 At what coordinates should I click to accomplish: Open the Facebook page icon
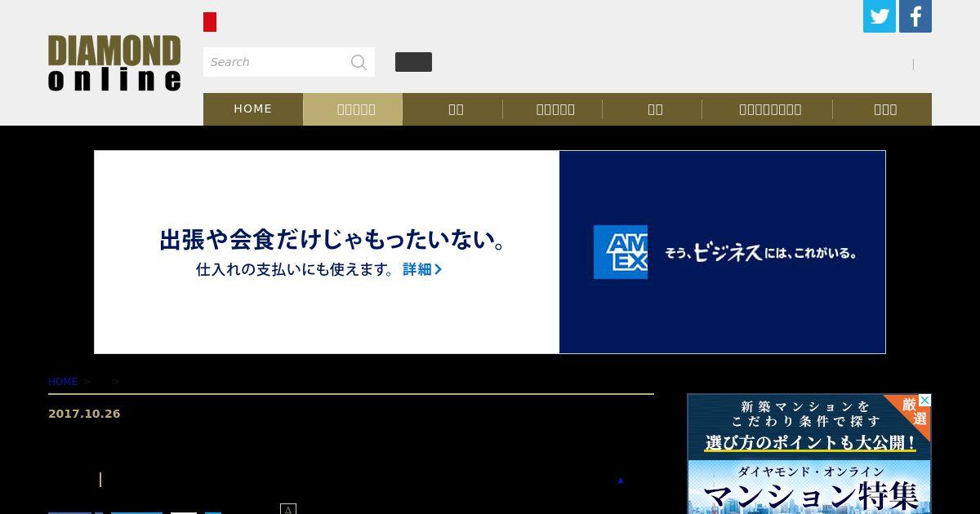click(915, 16)
